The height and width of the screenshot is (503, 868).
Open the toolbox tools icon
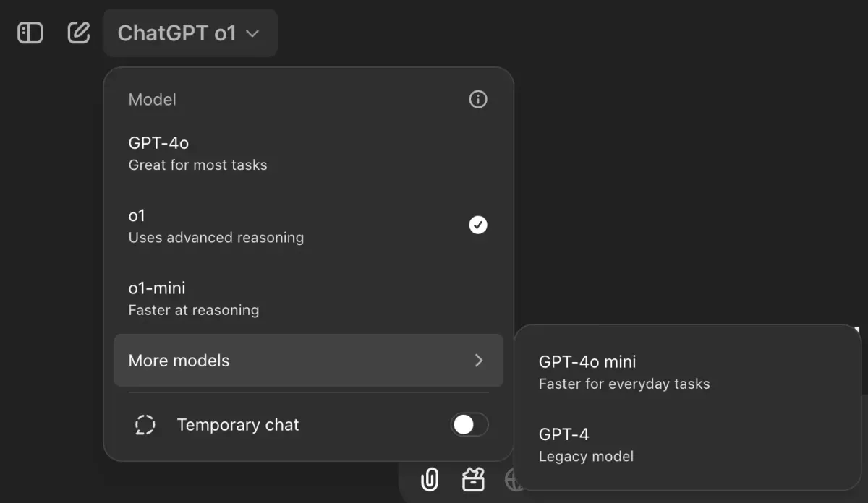point(473,478)
